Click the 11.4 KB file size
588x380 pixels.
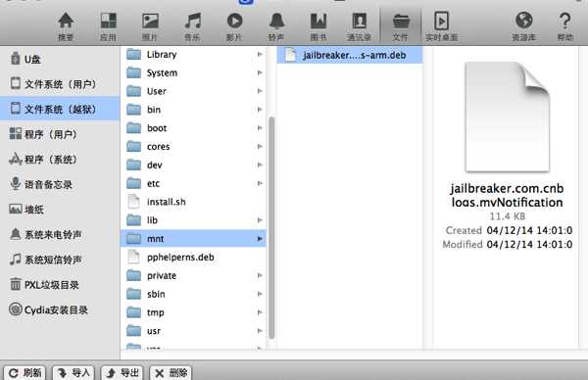pyautogui.click(x=507, y=216)
